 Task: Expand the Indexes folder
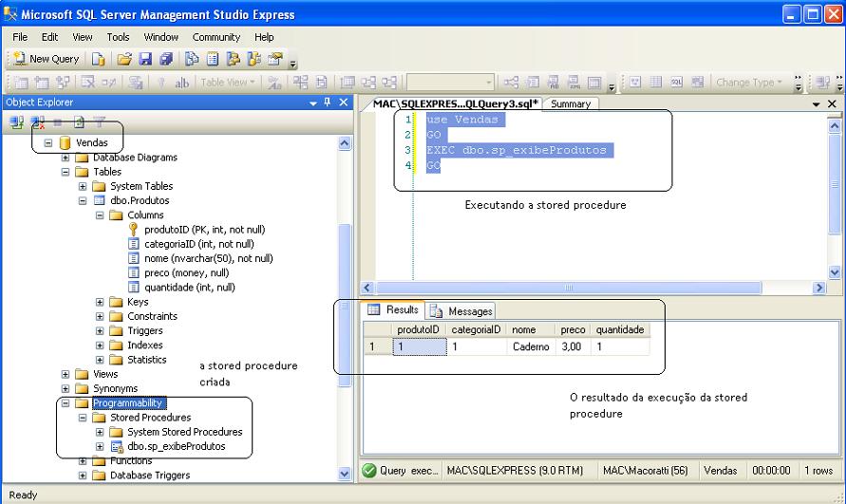pyautogui.click(x=100, y=345)
